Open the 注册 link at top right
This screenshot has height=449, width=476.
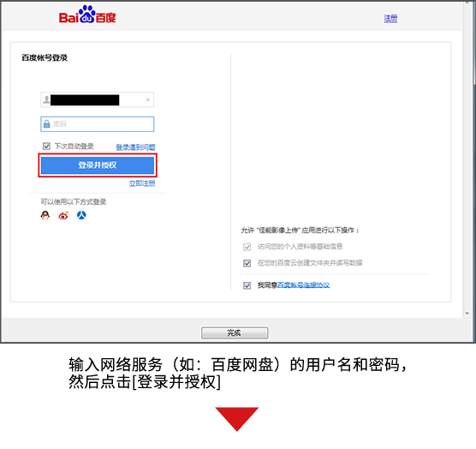point(390,18)
